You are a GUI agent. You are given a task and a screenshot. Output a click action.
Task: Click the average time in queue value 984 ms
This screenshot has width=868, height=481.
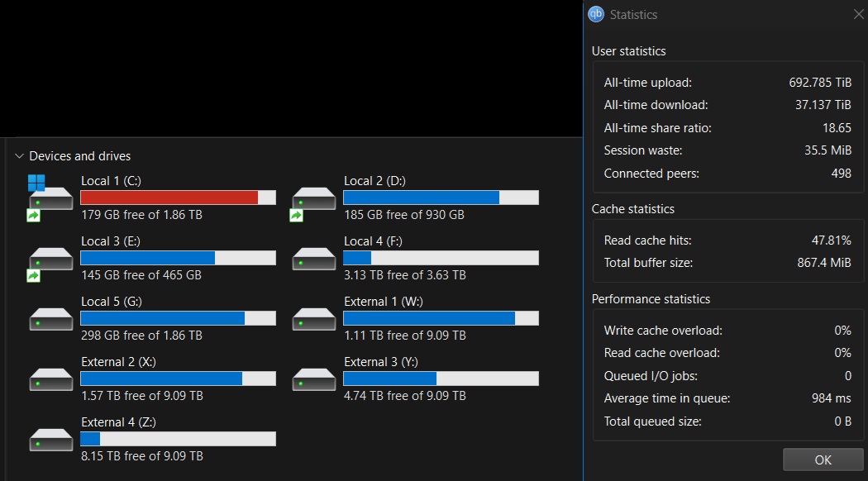pos(832,398)
